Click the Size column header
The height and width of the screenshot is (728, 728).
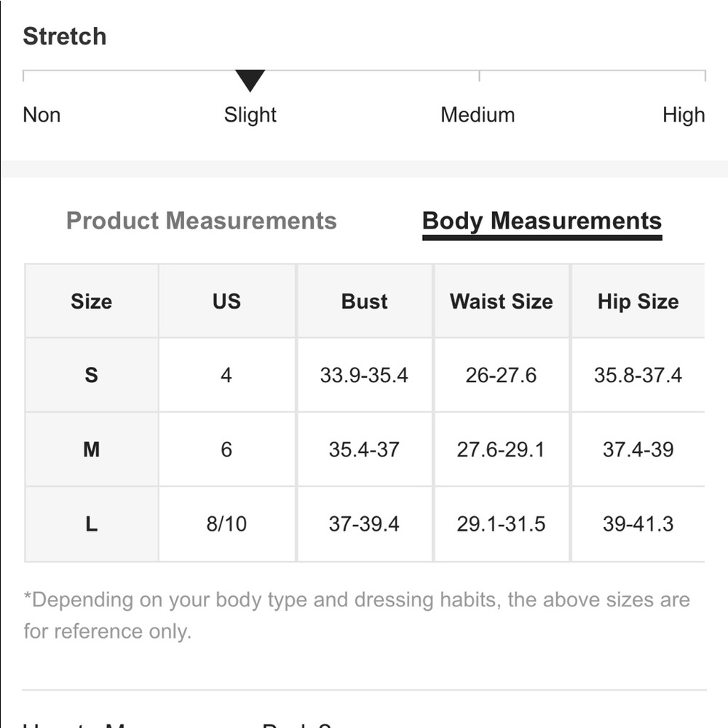coord(92,301)
